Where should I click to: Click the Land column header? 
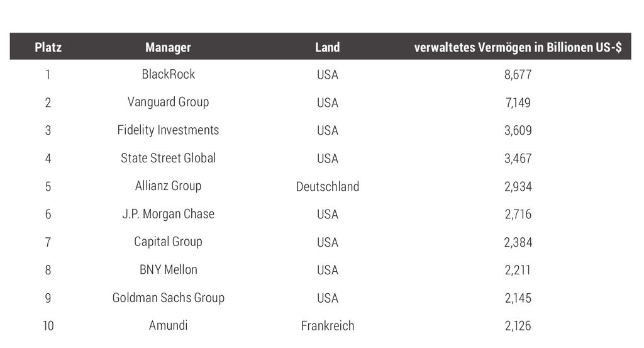tap(327, 47)
